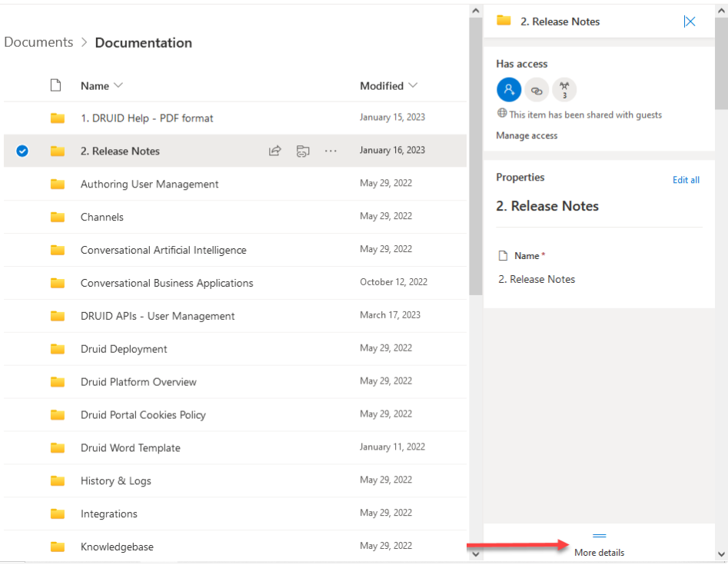This screenshot has width=728, height=565.
Task: Open Druid Portal Cookies Policy folder
Action: pyautogui.click(x=143, y=415)
